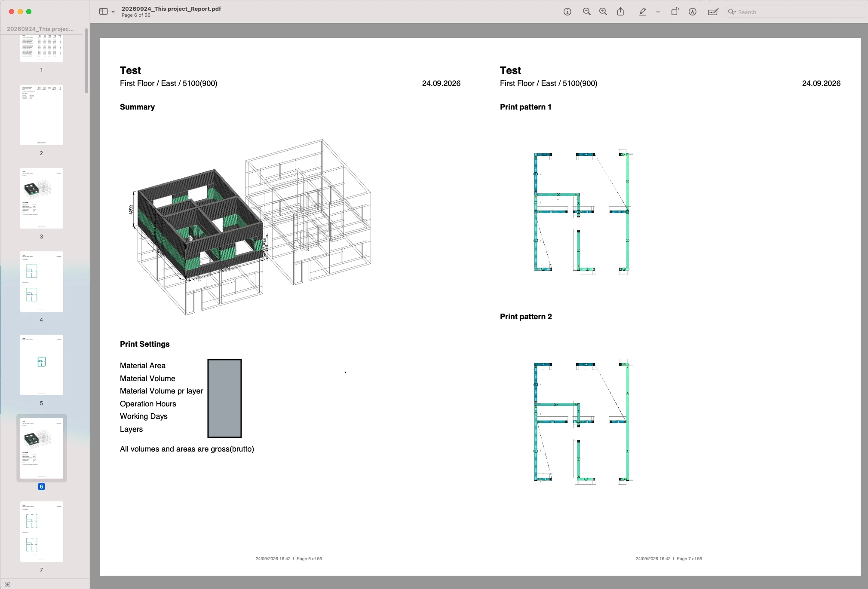Screen dimensions: 868x589
Task: Toggle the sidebar view button
Action: pyautogui.click(x=103, y=12)
